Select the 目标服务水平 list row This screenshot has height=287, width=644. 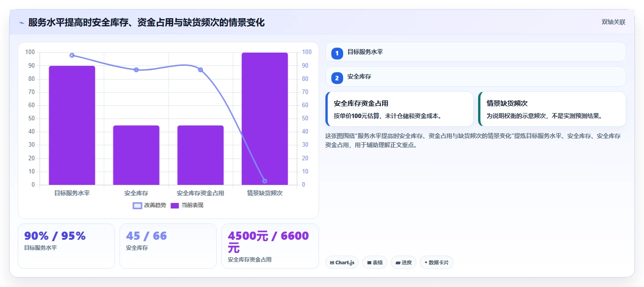476,52
